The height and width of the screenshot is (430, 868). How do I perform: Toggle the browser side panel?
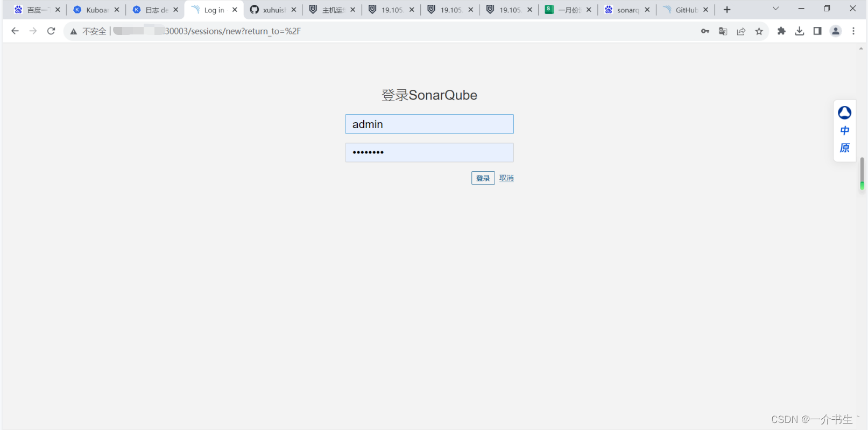click(817, 31)
